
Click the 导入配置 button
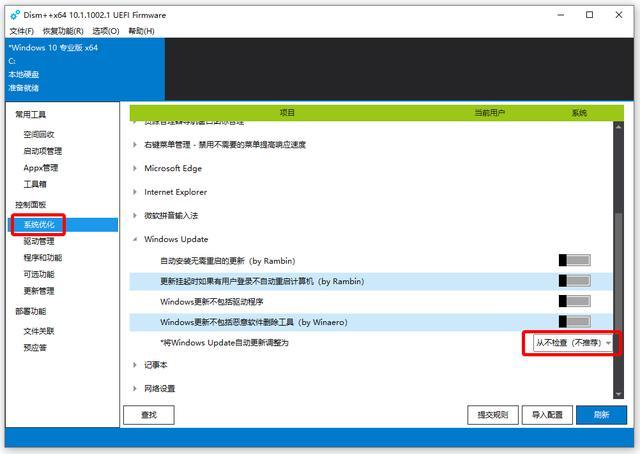[547, 415]
